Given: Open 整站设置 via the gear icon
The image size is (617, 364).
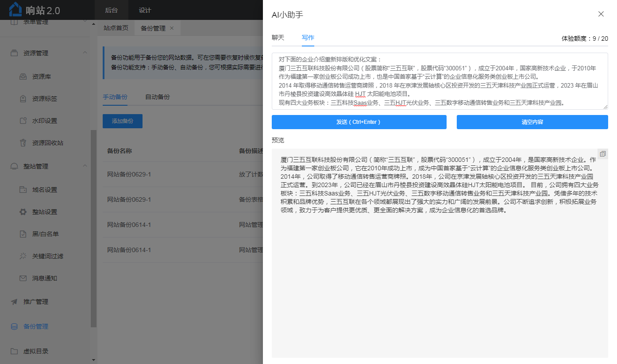Looking at the screenshot, I should point(23,212).
